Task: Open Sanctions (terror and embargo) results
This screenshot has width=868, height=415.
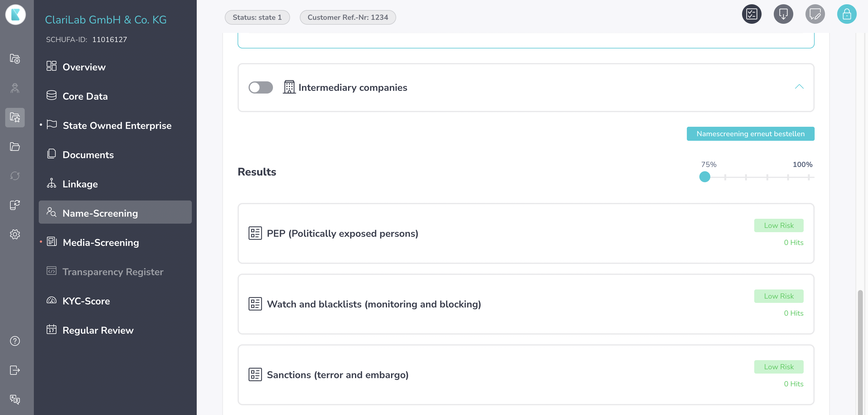Action: [x=526, y=374]
